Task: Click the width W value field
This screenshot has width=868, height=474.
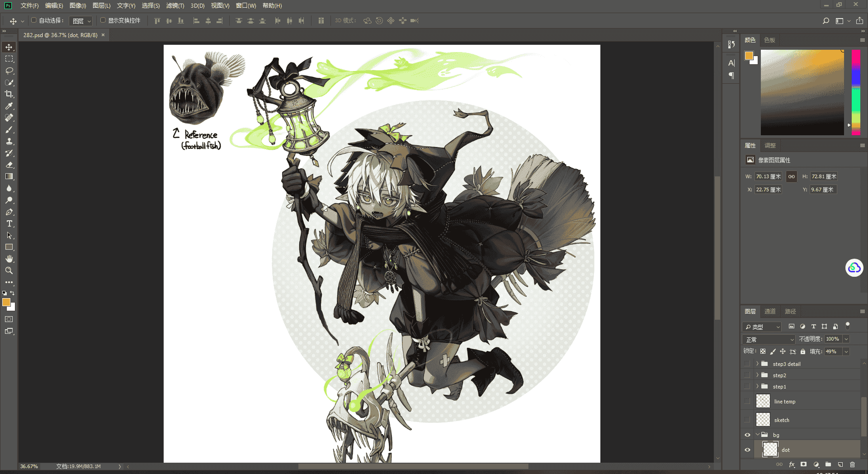Action: point(768,176)
